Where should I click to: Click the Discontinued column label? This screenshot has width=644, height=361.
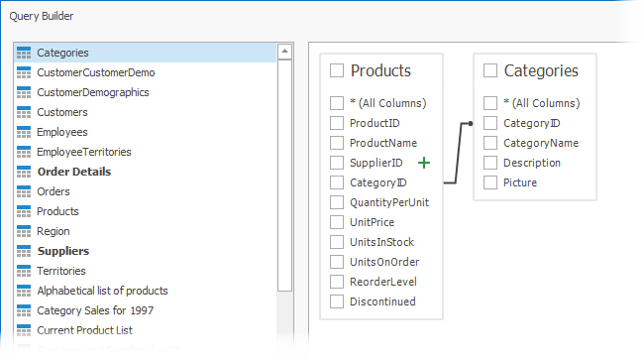pyautogui.click(x=382, y=301)
